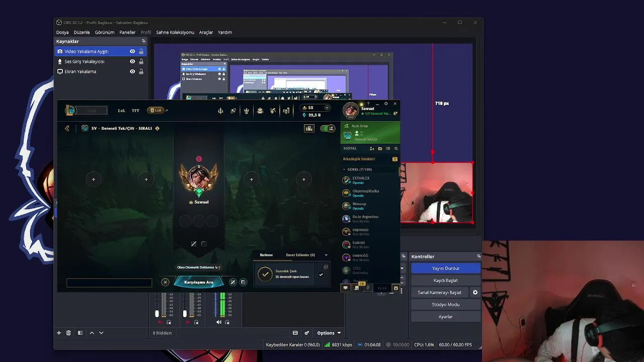Toggle monitoring headphone on third channel
Viewport: 644px width, 362px height.
coord(227,322)
